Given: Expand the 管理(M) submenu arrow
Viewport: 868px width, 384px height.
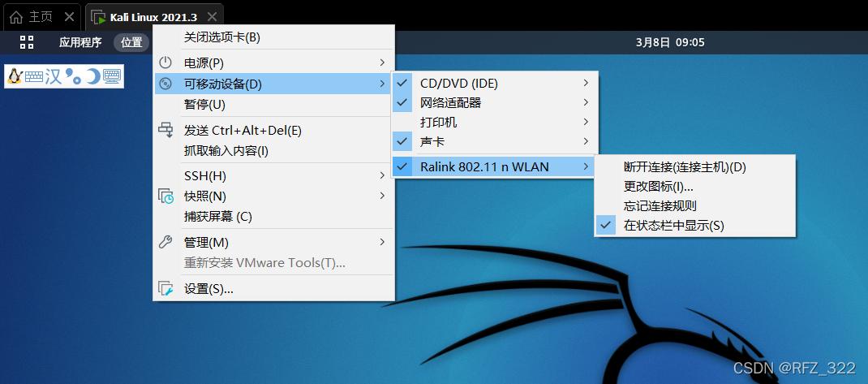Looking at the screenshot, I should point(382,242).
